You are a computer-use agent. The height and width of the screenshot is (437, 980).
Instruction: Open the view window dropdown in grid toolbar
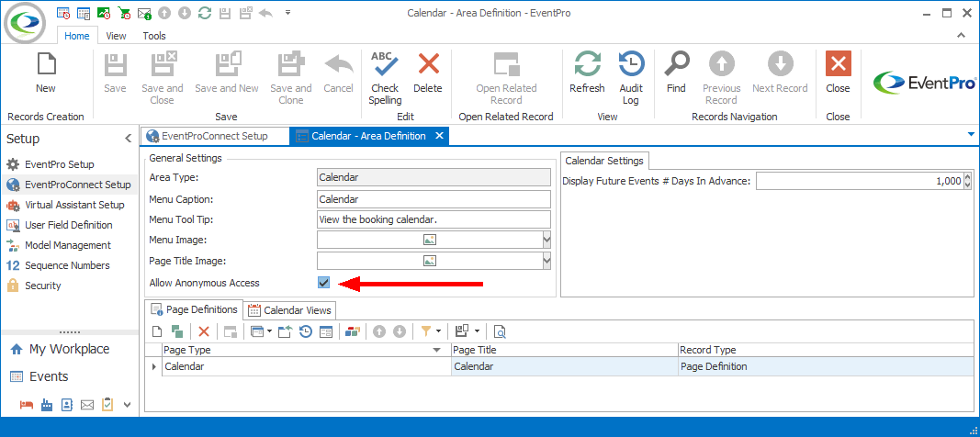[269, 331]
